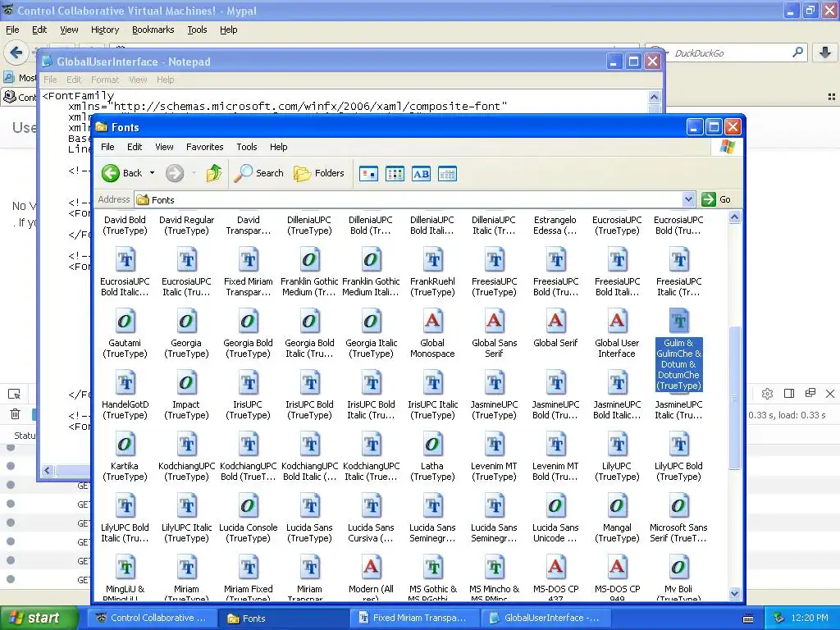Click the 12:20 PM system clock
840x630 pixels.
[809, 619]
